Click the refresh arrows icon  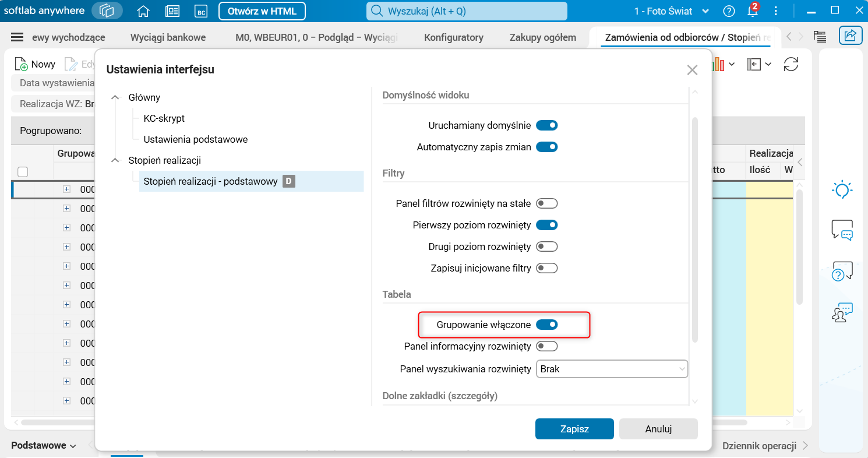pyautogui.click(x=791, y=64)
